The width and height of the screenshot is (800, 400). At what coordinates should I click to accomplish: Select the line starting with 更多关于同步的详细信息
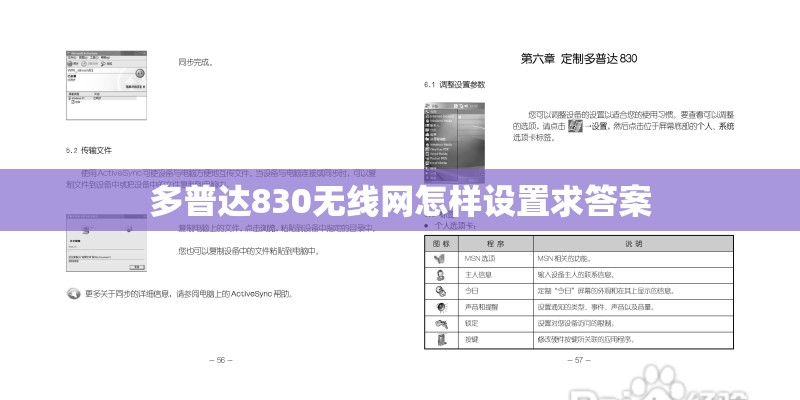(x=189, y=294)
